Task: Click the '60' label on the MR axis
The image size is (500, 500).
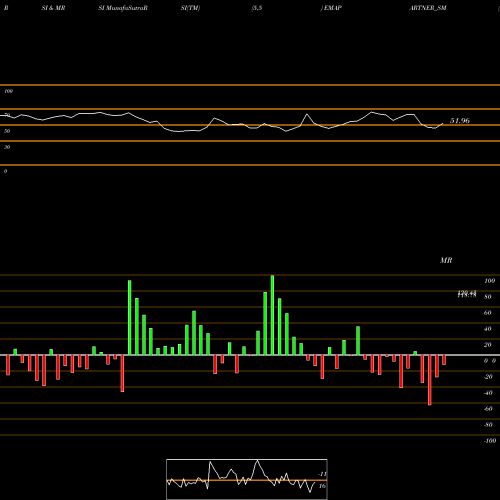Action: tap(488, 313)
